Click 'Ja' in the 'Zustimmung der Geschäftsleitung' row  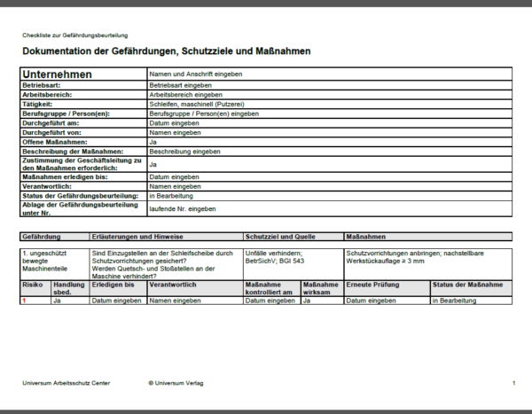pos(153,165)
